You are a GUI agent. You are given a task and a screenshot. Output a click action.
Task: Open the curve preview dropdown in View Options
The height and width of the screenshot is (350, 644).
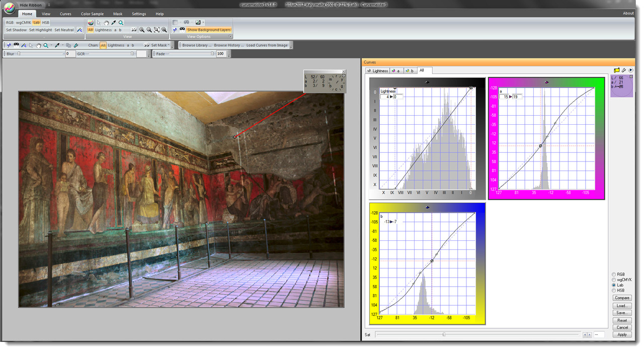point(203,23)
